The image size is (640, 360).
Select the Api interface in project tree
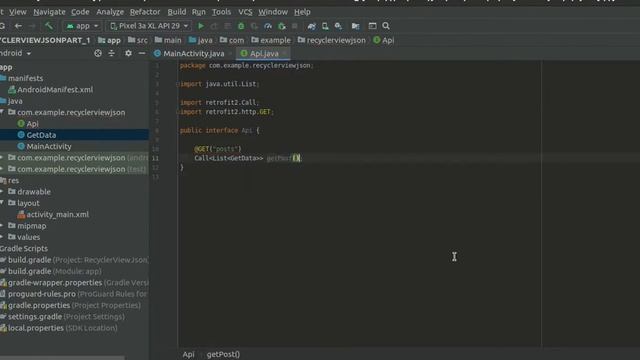[x=28, y=124]
